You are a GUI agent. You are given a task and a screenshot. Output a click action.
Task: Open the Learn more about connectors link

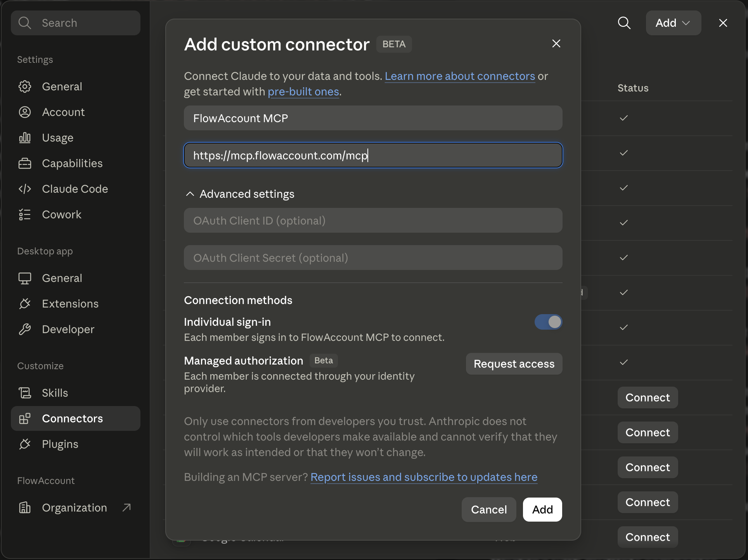tap(460, 76)
